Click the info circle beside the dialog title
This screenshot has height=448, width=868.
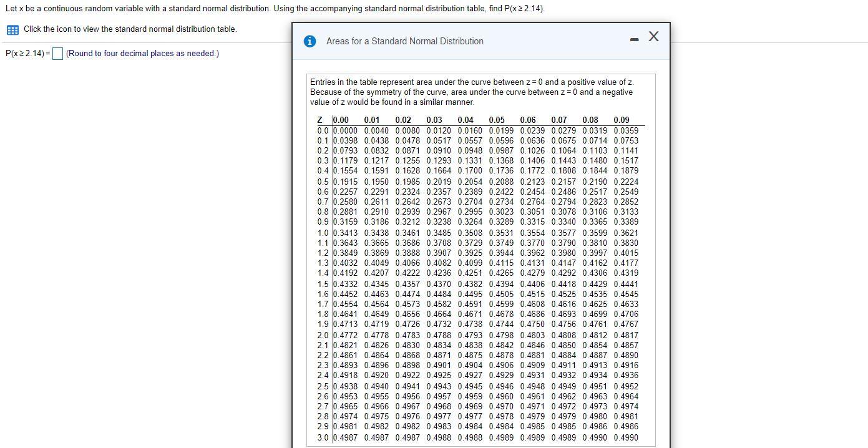(x=310, y=41)
